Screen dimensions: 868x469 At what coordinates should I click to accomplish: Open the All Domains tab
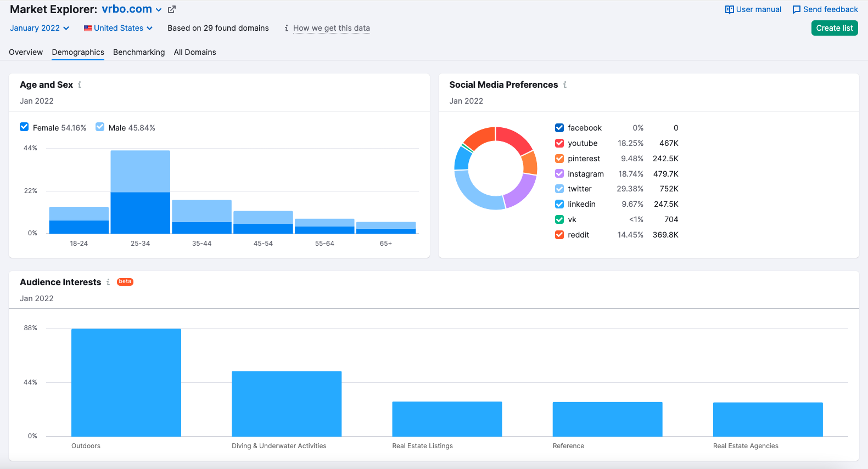click(195, 52)
